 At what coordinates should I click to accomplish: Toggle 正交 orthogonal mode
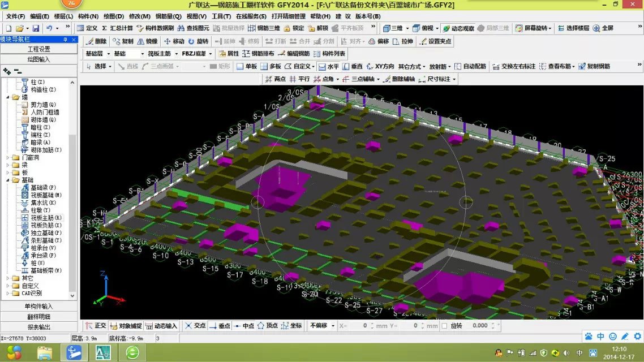point(96,326)
